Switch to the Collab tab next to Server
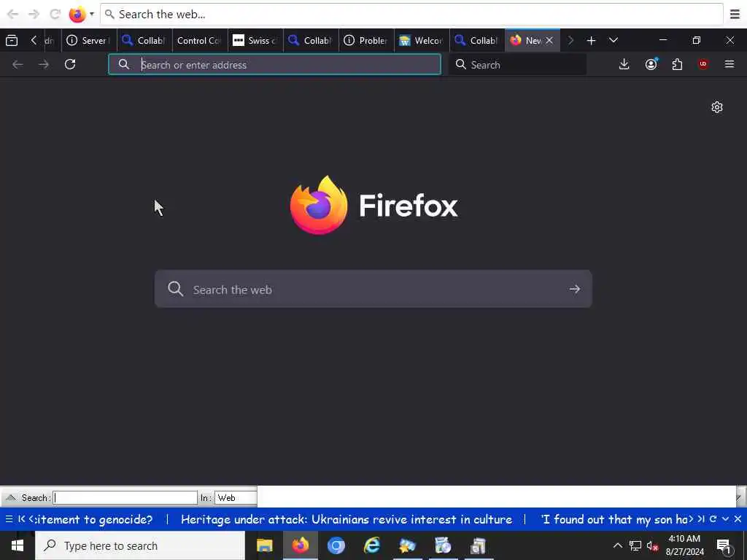The height and width of the screenshot is (560, 747). pos(144,41)
